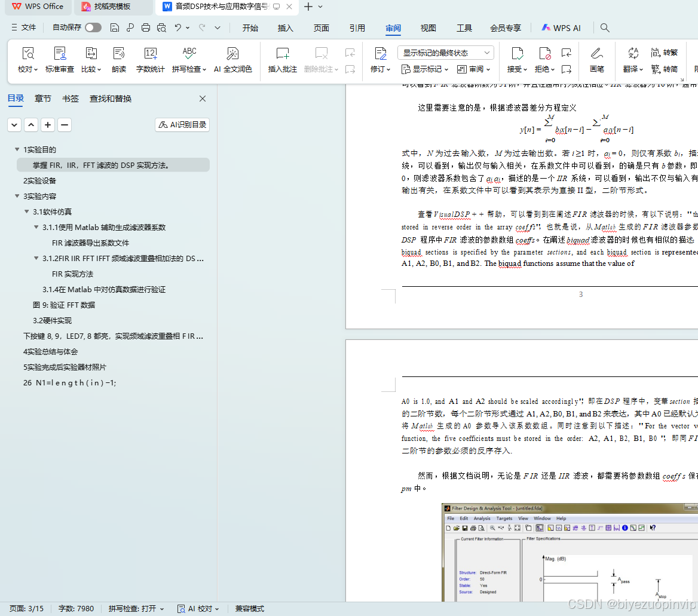Image resolution: width=698 pixels, height=616 pixels.
Task: Open 拼写检查: 打开 status dropdown
Action: click(x=136, y=608)
